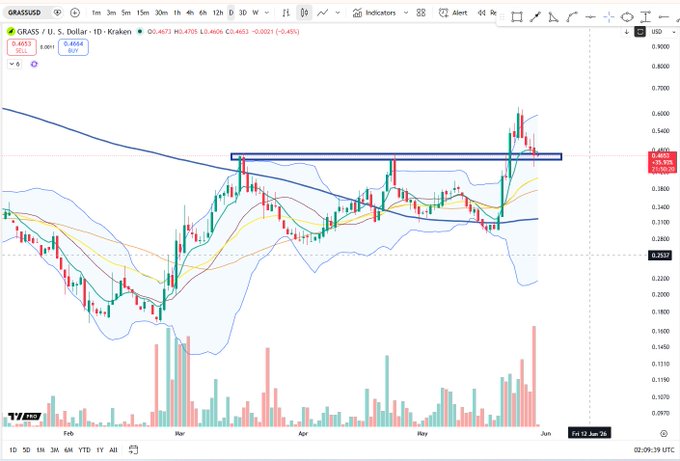This screenshot has height=461, width=680.
Task: Set the 5D date range
Action: point(26,450)
